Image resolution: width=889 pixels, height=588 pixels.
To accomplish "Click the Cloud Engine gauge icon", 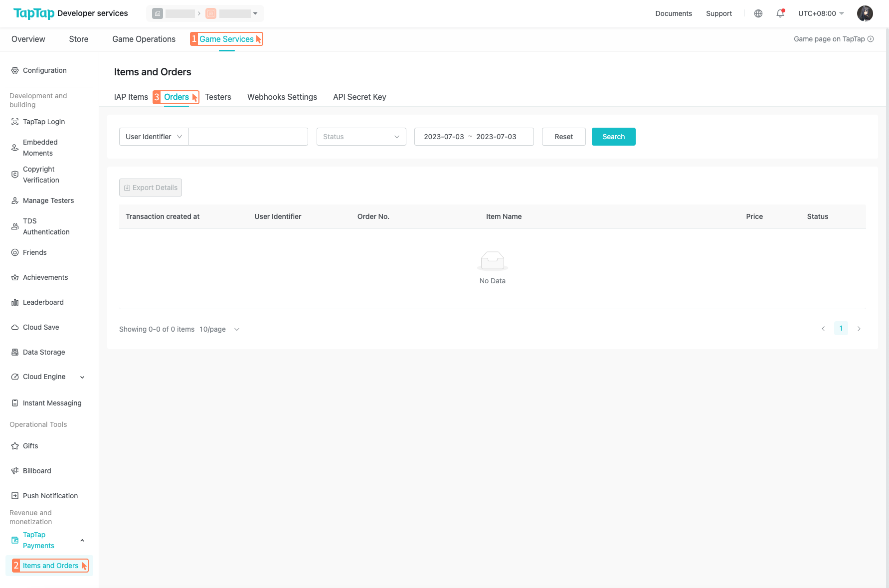I will (15, 377).
